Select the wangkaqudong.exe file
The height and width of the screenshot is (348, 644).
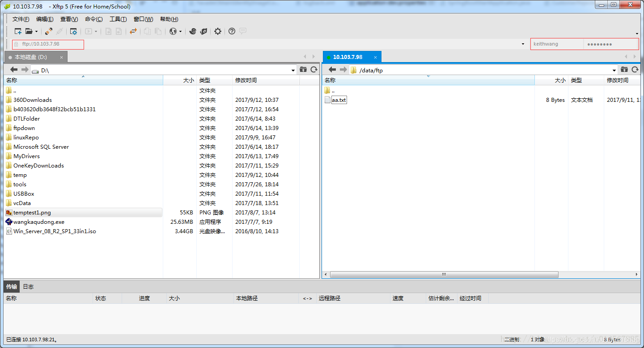39,222
